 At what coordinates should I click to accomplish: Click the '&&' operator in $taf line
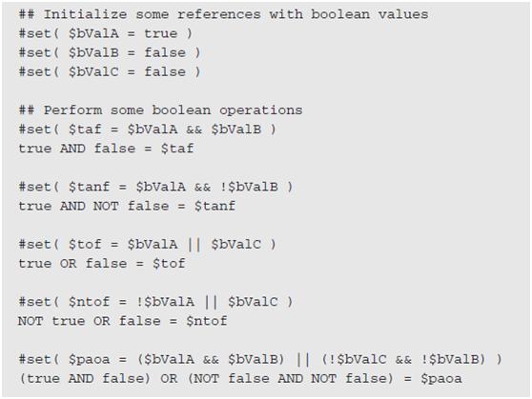(194, 130)
